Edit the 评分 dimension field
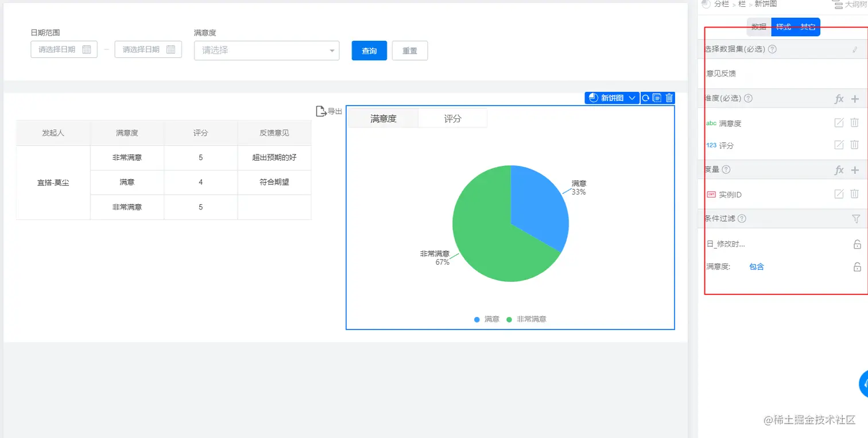The width and height of the screenshot is (868, 438). [x=839, y=145]
